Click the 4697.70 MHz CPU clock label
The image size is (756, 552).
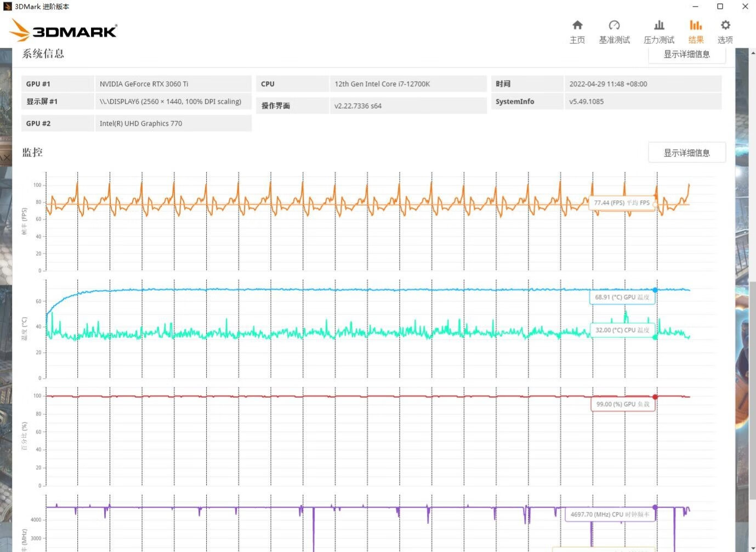pyautogui.click(x=610, y=515)
